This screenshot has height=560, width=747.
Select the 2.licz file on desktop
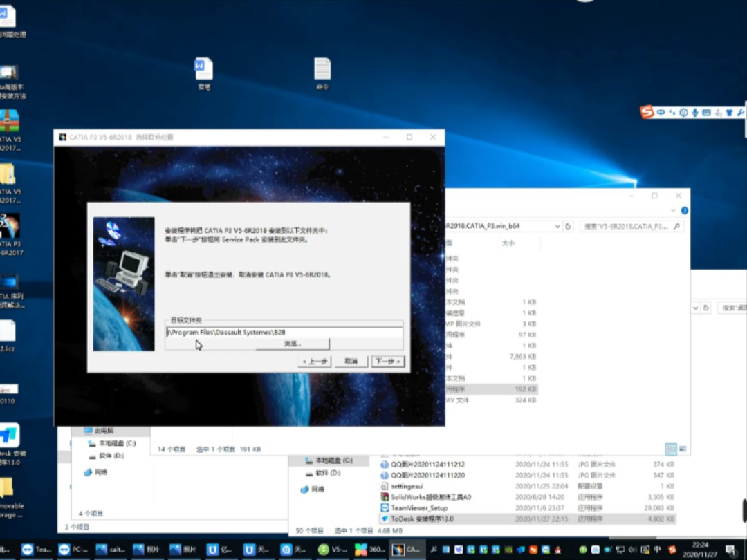click(8, 336)
